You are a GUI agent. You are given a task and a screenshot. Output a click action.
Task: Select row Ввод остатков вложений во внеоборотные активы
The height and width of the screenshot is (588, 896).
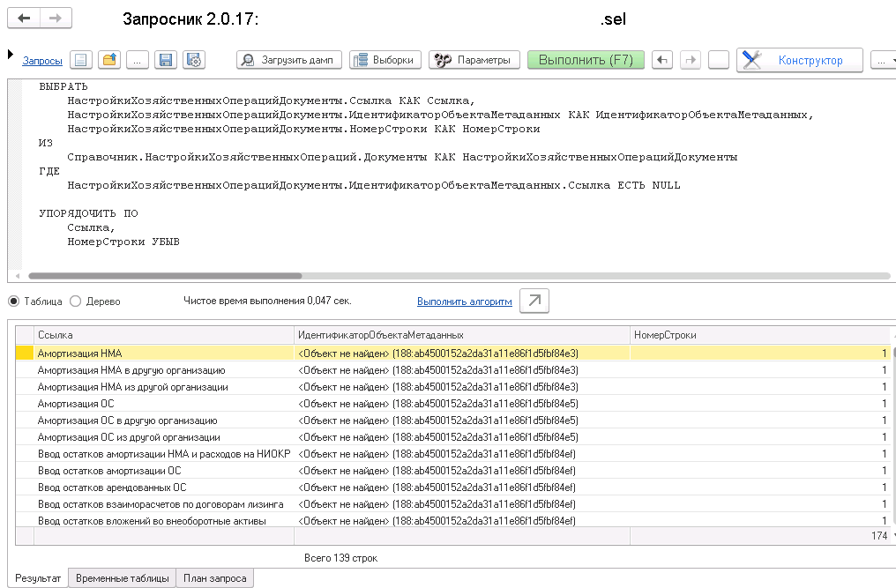click(x=454, y=521)
